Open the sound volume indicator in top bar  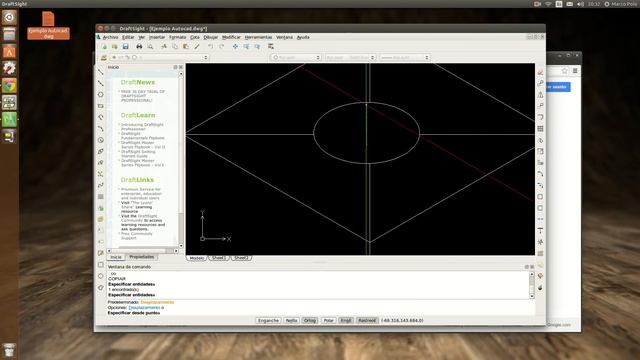[x=580, y=4]
